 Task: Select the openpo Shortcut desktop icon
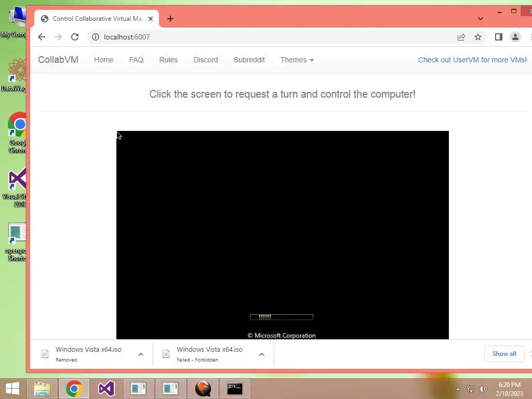click(x=16, y=242)
